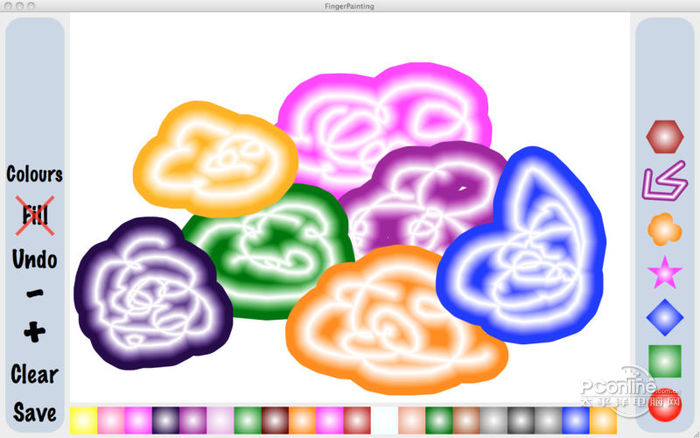Toggle the crossed-out Fill option
Viewport: 700px width, 438px height.
[35, 215]
